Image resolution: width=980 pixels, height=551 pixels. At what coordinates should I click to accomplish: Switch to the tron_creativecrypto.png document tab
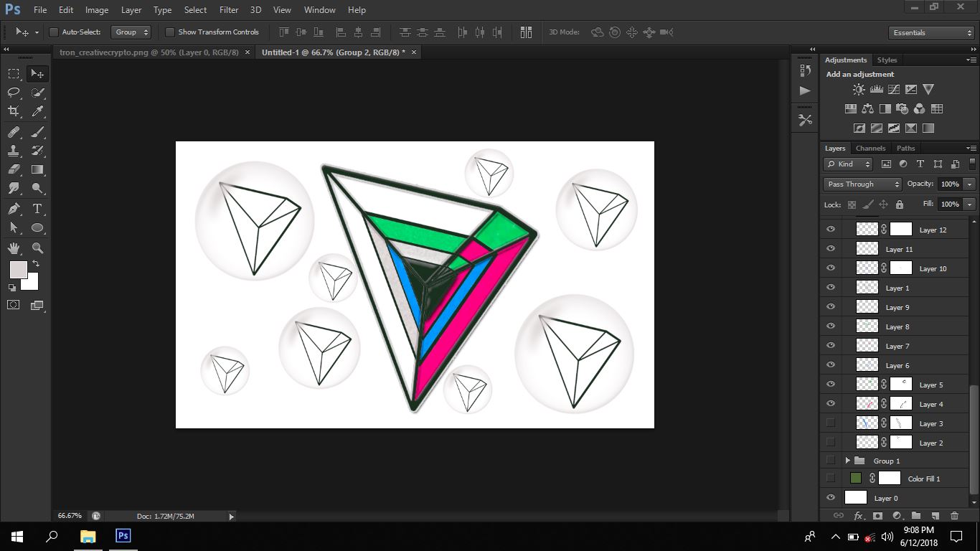click(x=149, y=52)
